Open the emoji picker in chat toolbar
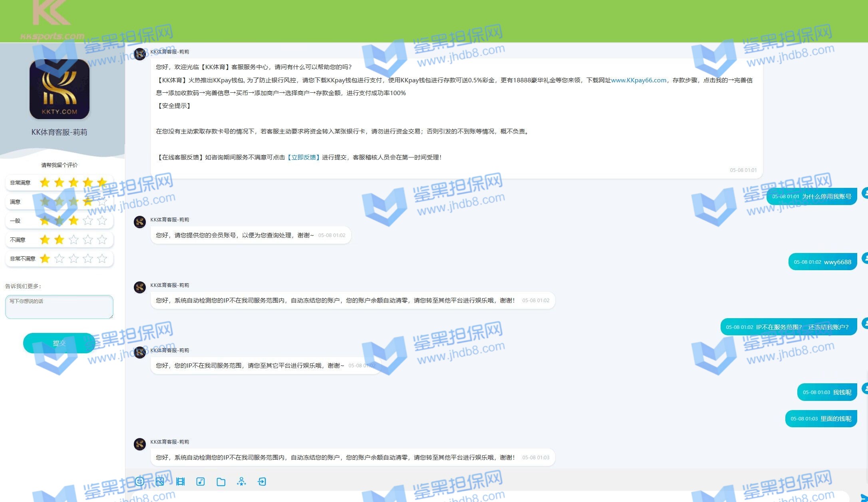 point(139,481)
